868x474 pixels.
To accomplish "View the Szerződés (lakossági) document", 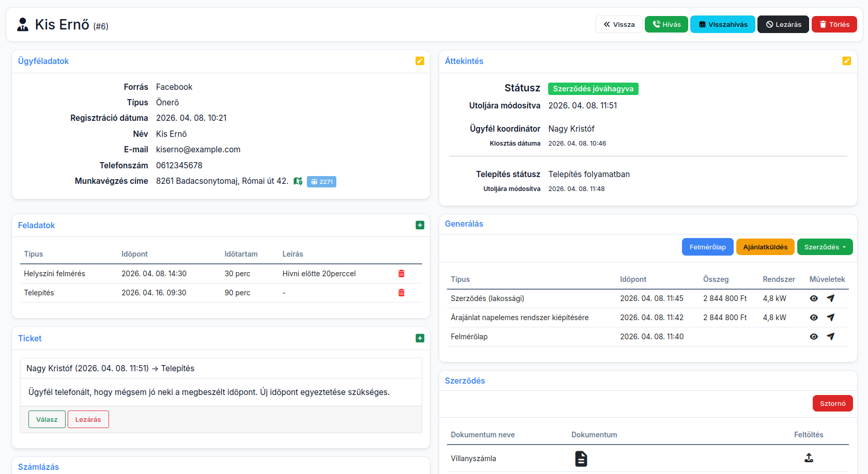I will pyautogui.click(x=814, y=298).
